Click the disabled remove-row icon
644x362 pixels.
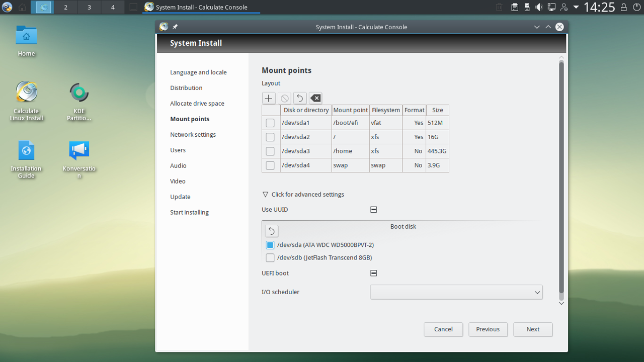click(284, 98)
